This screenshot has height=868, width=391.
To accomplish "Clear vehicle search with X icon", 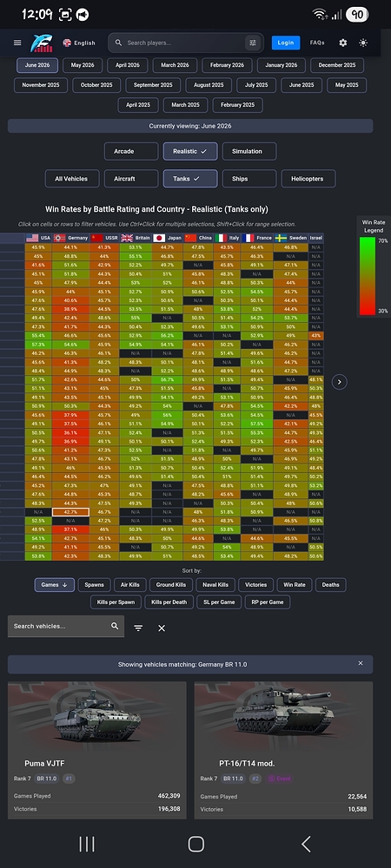I will coord(162,628).
